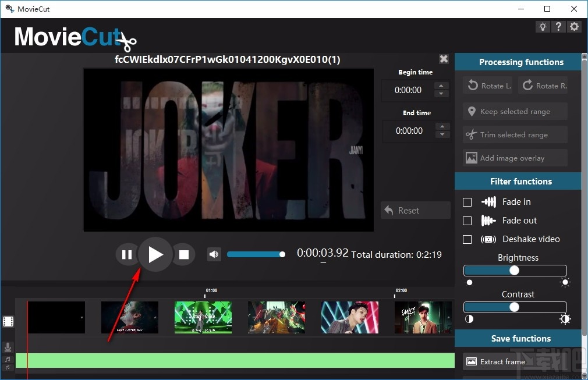Decrease Begin time with the down arrow
This screenshot has width=588, height=380.
tap(441, 94)
